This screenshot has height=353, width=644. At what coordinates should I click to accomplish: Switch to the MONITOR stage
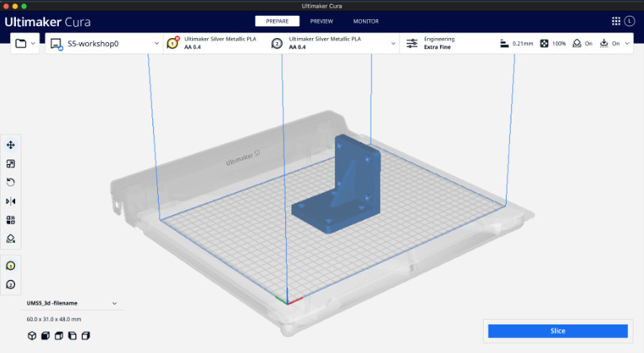pos(366,21)
